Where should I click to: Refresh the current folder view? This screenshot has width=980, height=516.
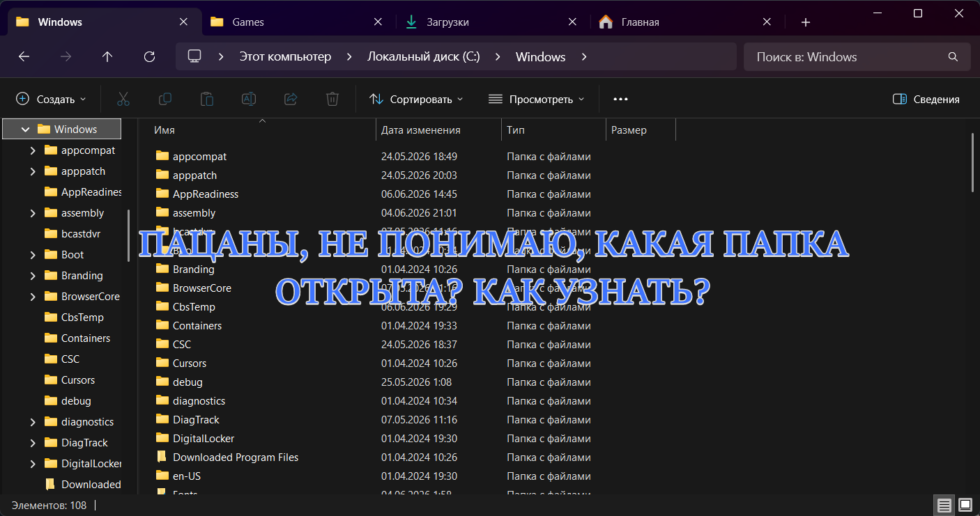(x=149, y=57)
